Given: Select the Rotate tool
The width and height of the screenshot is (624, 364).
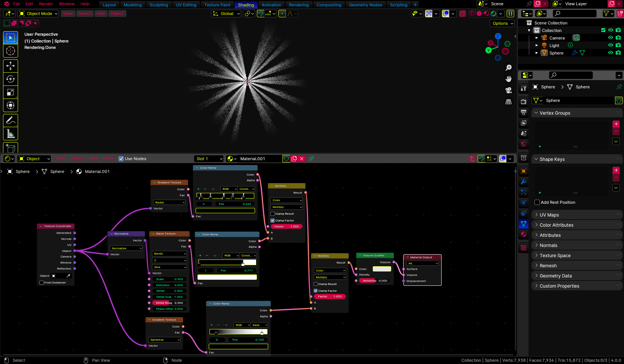Looking at the screenshot, I should 11,79.
